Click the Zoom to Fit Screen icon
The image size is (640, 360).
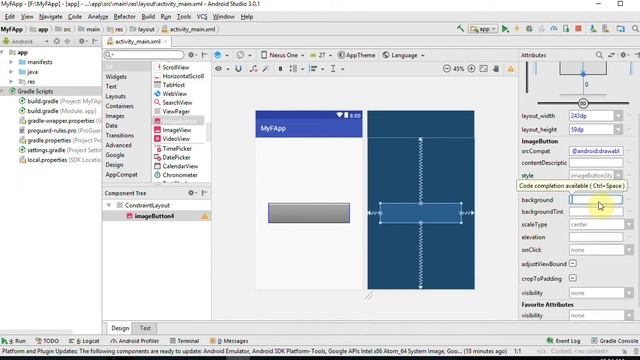pyautogui.click(x=484, y=69)
